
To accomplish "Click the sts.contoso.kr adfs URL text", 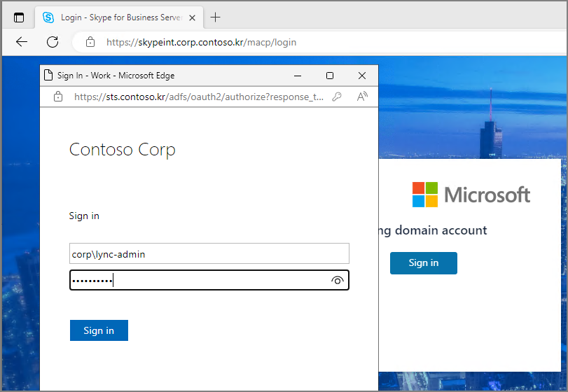I will pos(198,97).
